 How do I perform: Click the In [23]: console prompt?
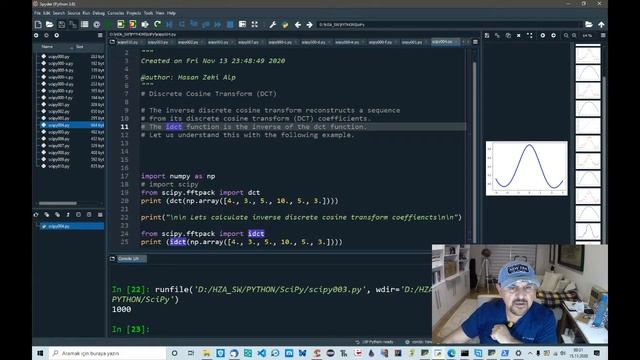coord(131,329)
